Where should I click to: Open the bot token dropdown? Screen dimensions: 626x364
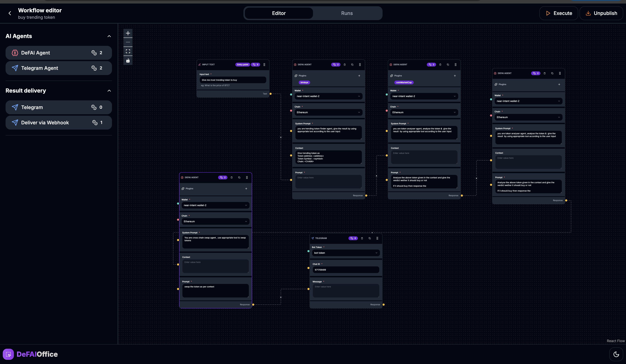346,253
